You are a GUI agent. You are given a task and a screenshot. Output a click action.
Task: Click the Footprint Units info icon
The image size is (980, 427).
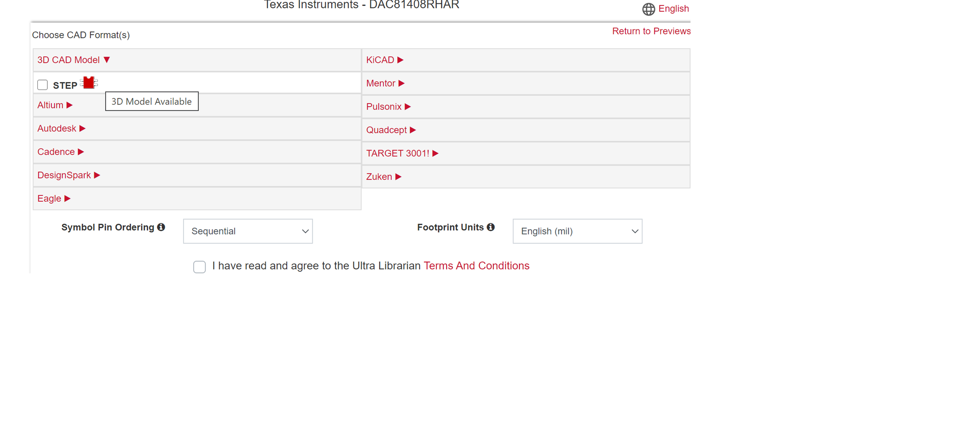point(491,227)
